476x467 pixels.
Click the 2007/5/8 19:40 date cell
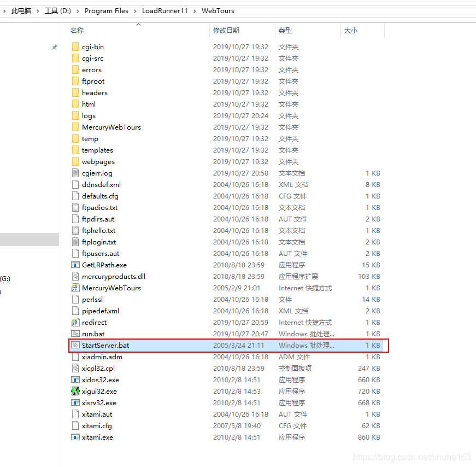237,426
